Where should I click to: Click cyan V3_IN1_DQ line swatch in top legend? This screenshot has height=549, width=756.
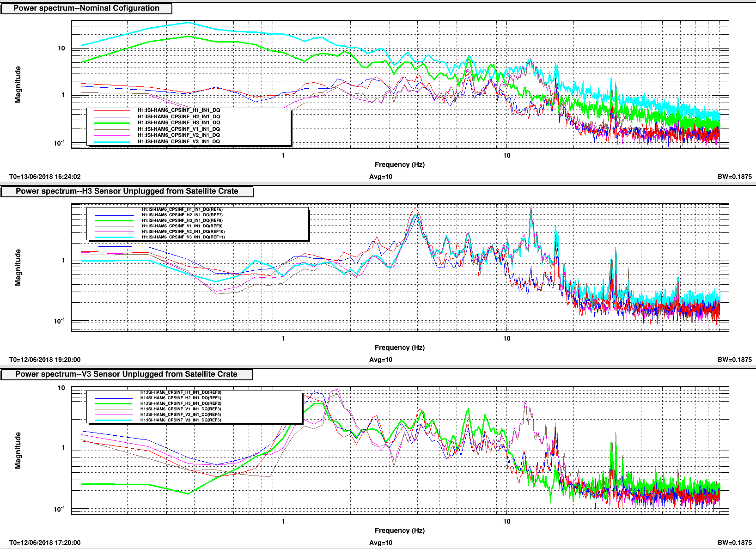tap(112, 142)
